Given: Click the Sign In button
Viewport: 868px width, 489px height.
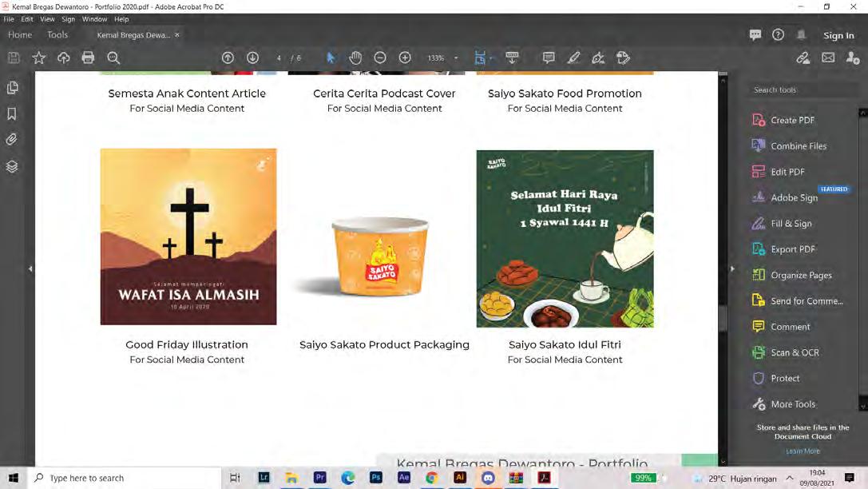Looking at the screenshot, I should tap(838, 35).
